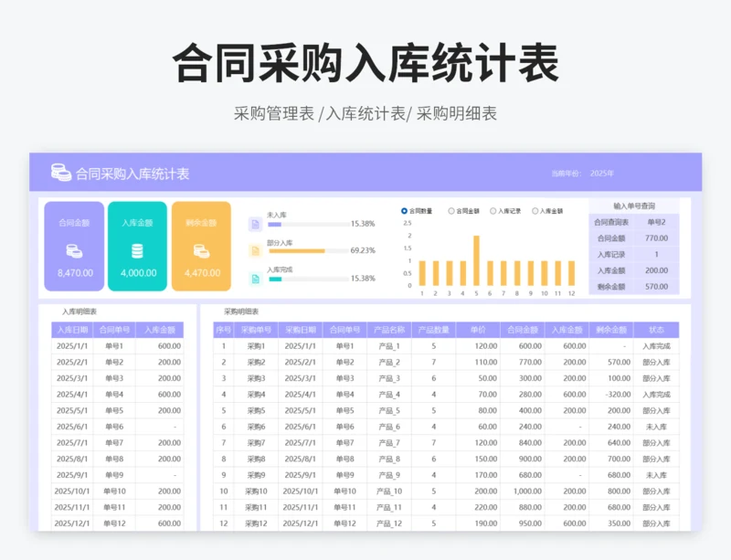The height and width of the screenshot is (560, 731).
Task: Click the teal document icon beside 入库完成
Action: click(x=255, y=279)
